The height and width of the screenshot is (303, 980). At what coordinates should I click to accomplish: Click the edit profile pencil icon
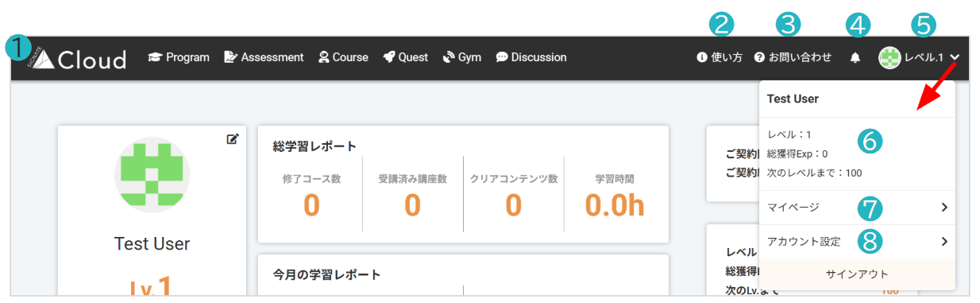pos(233,139)
